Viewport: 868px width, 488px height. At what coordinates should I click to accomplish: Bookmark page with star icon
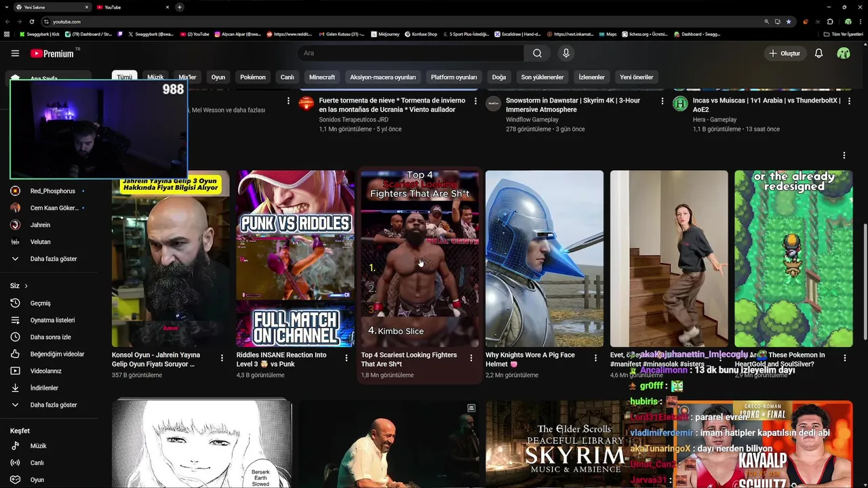click(x=789, y=22)
